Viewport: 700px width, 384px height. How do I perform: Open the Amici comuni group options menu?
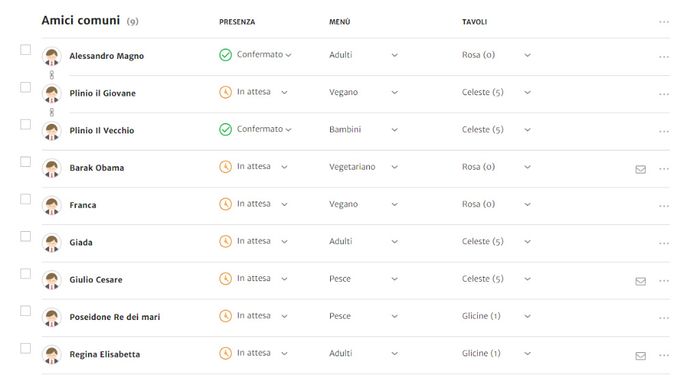664,22
